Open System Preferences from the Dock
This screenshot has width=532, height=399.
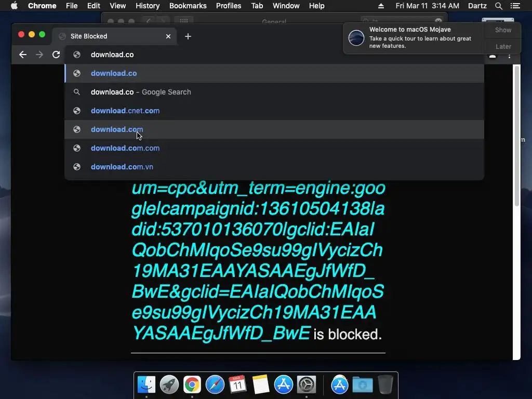pyautogui.click(x=307, y=384)
